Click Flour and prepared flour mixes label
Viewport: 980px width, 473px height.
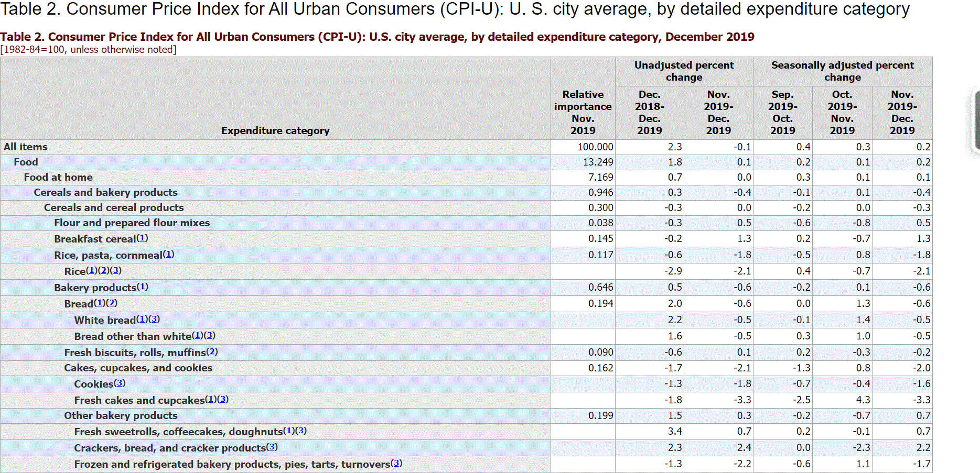[x=132, y=223]
